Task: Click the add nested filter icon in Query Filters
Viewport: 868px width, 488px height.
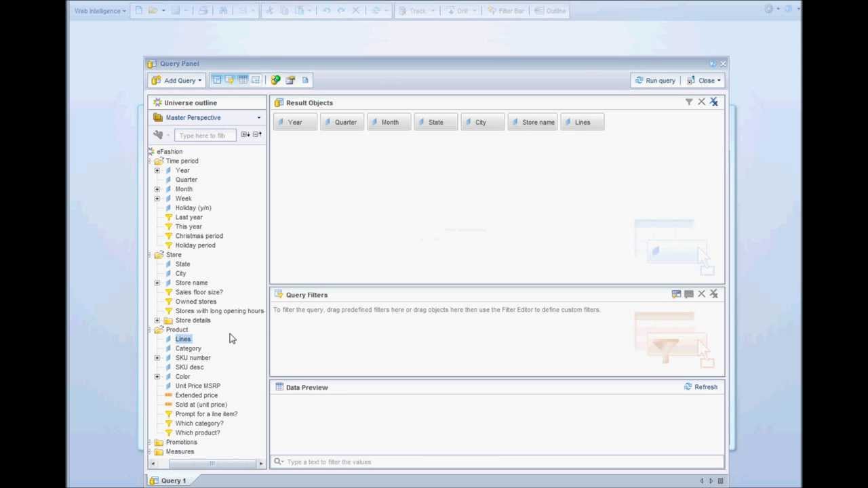Action: [676, 294]
